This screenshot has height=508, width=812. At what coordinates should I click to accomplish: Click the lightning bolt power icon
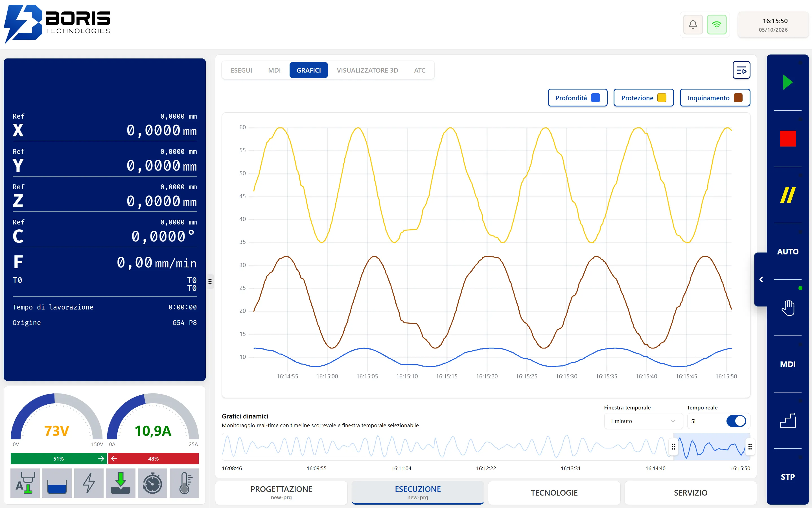click(x=89, y=483)
